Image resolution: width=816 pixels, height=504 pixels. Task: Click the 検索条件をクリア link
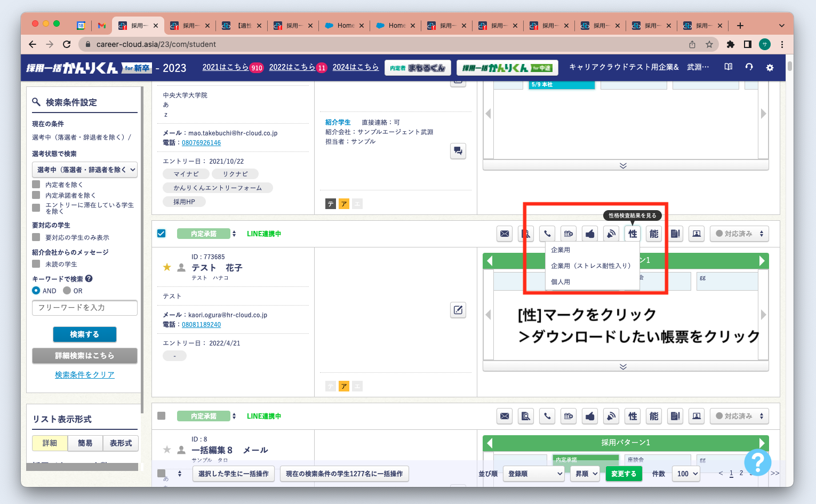tap(85, 375)
